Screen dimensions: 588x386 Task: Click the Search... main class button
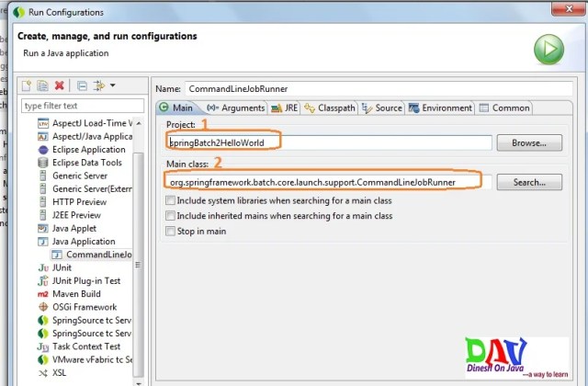(x=529, y=182)
